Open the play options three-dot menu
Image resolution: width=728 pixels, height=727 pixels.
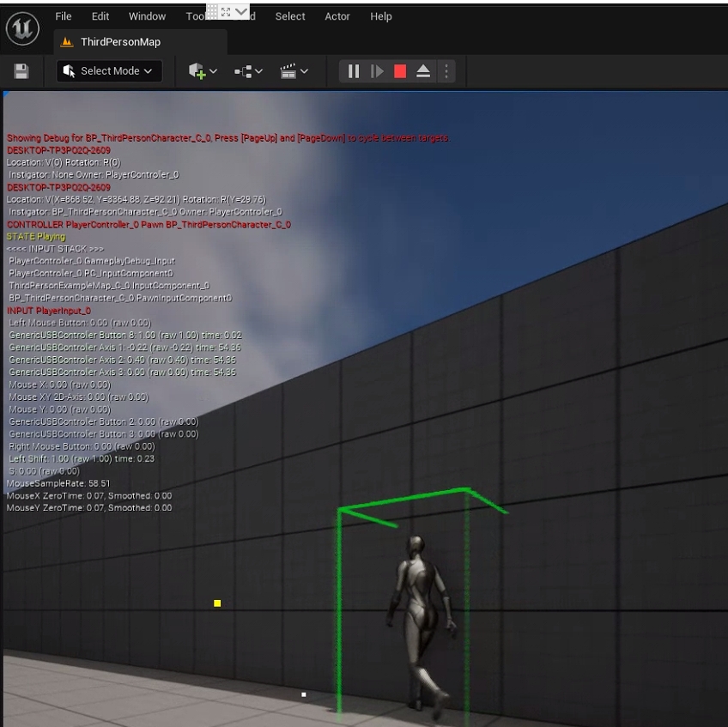(445, 71)
